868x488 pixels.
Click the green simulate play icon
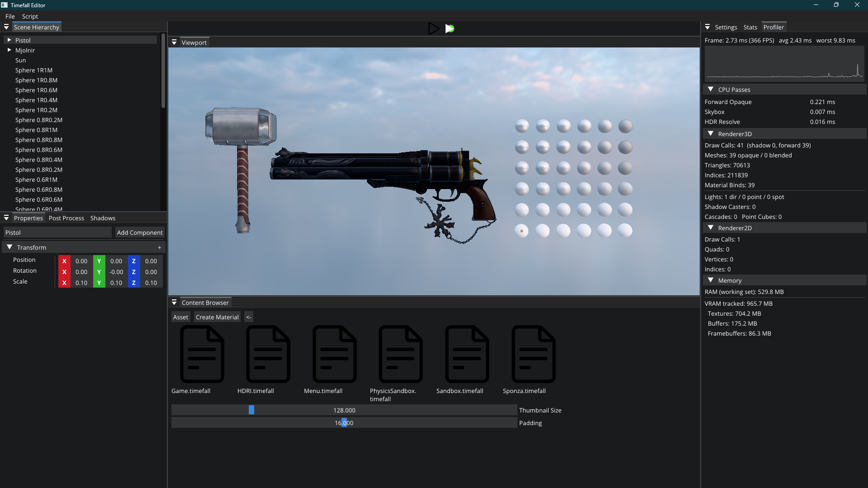click(x=450, y=28)
